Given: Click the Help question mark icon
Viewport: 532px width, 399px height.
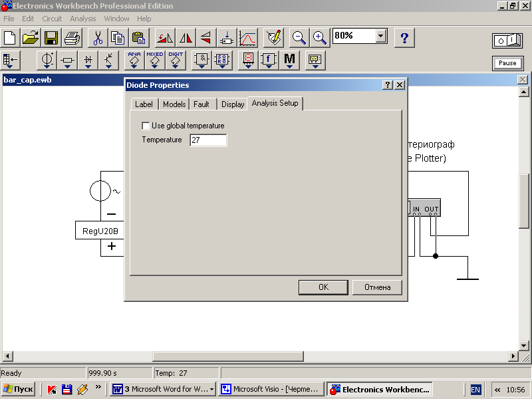Looking at the screenshot, I should click(404, 38).
